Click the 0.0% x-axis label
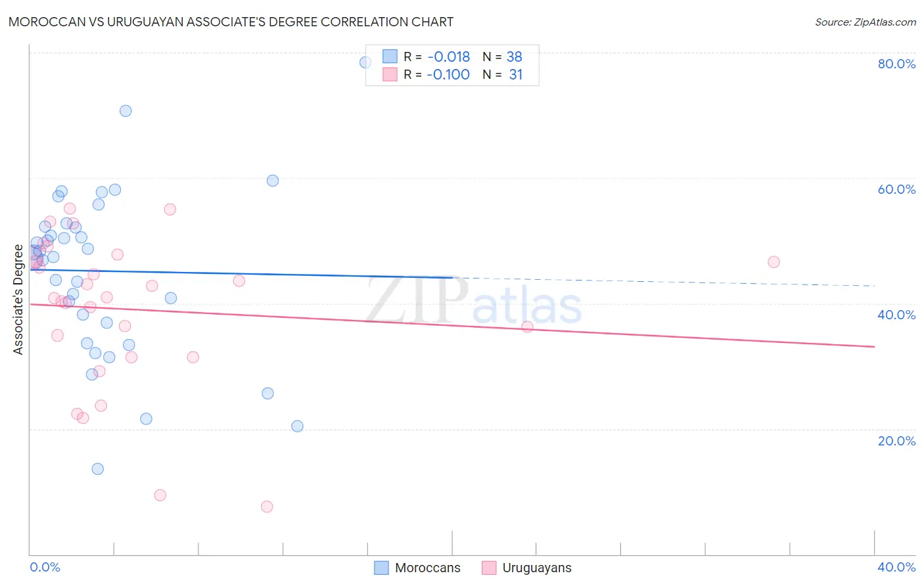 (45, 567)
